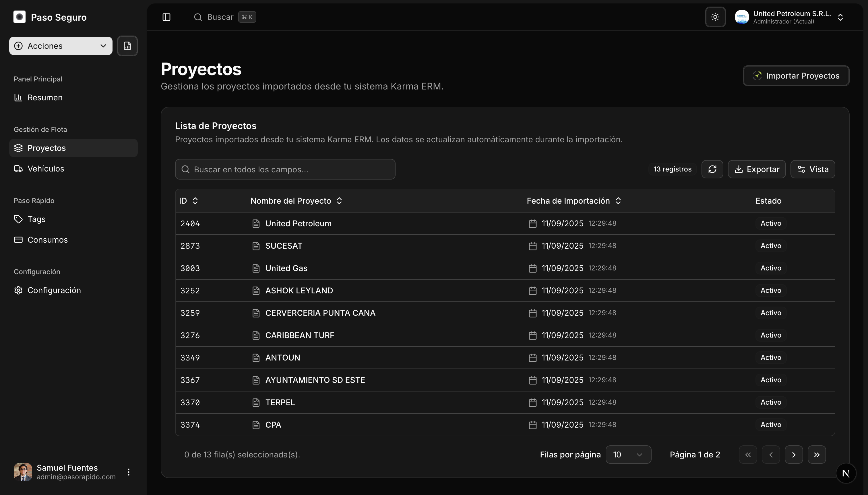Jump to the last page arrow
The image size is (868, 495).
tap(817, 455)
